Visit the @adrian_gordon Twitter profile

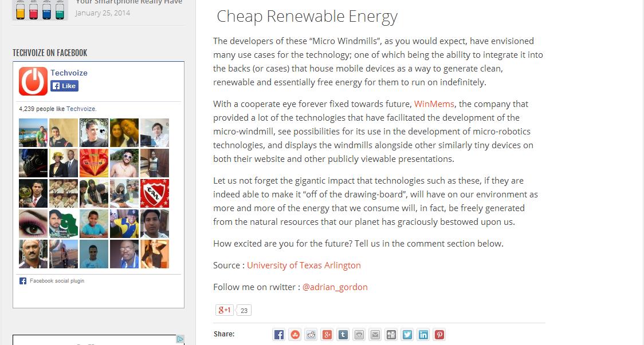pyautogui.click(x=335, y=287)
